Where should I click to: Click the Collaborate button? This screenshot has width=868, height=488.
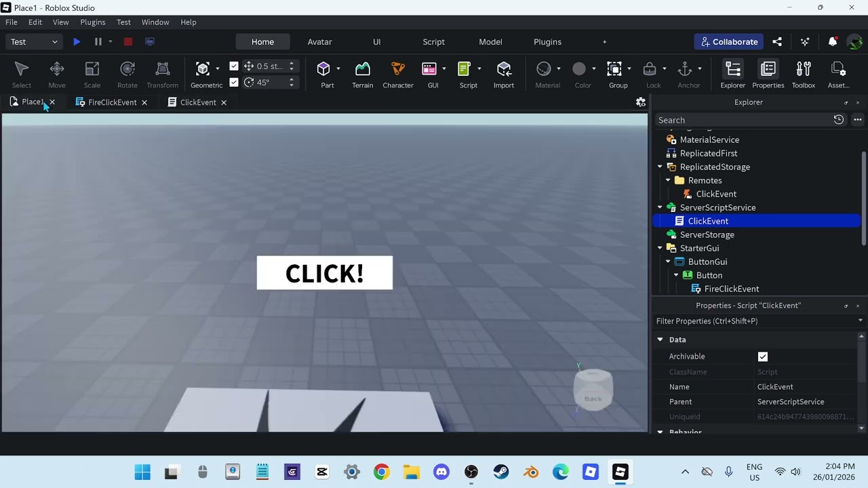(728, 42)
